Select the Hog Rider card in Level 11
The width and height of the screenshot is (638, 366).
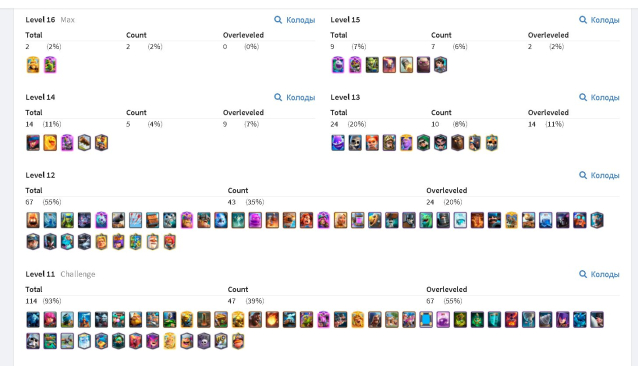point(255,320)
